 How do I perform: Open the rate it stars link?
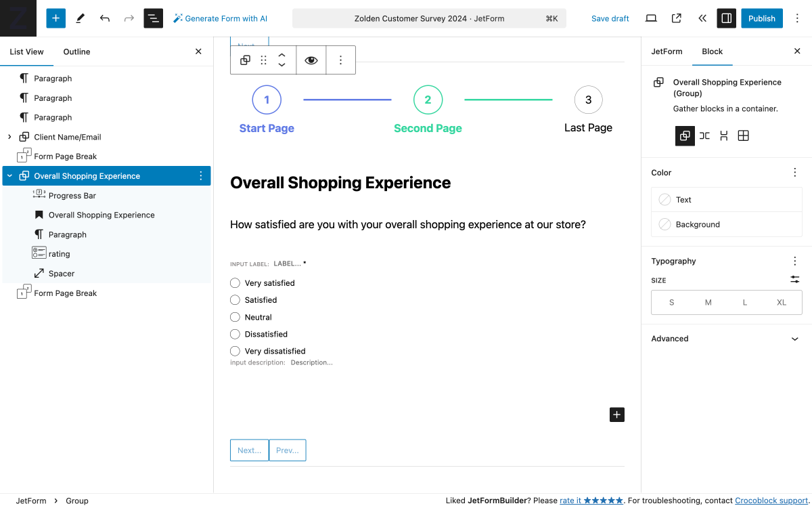[x=591, y=501]
